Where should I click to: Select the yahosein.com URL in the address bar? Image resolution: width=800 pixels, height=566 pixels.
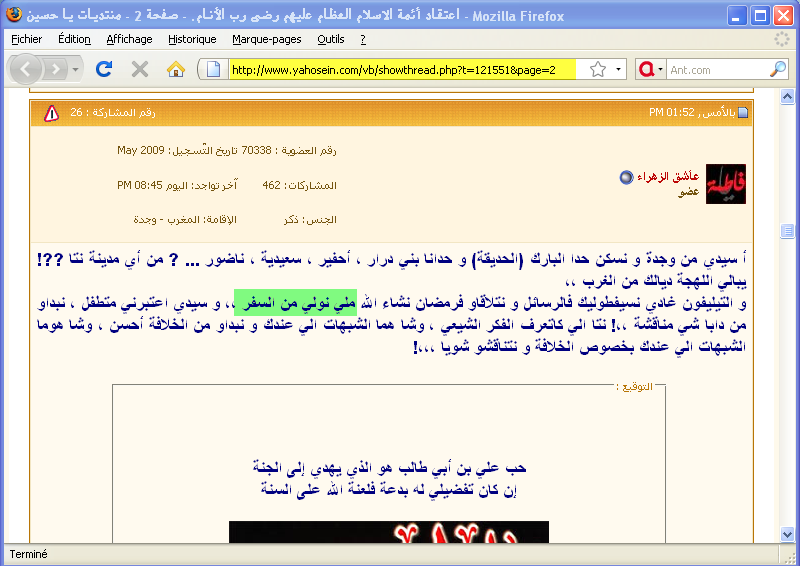(393, 69)
